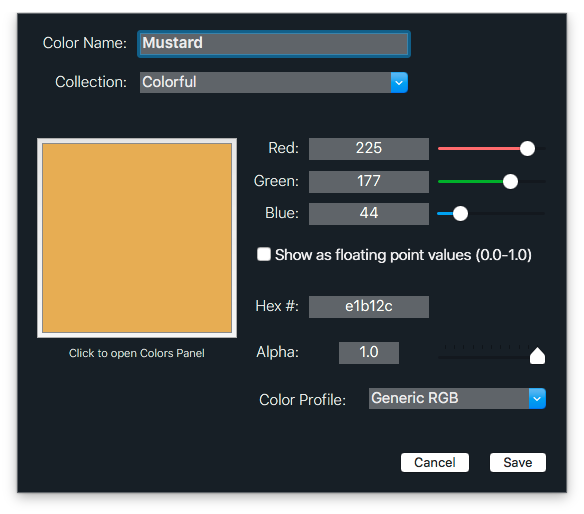Image resolution: width=584 pixels, height=514 pixels.
Task: Click the Red value field showing 225
Action: (369, 149)
